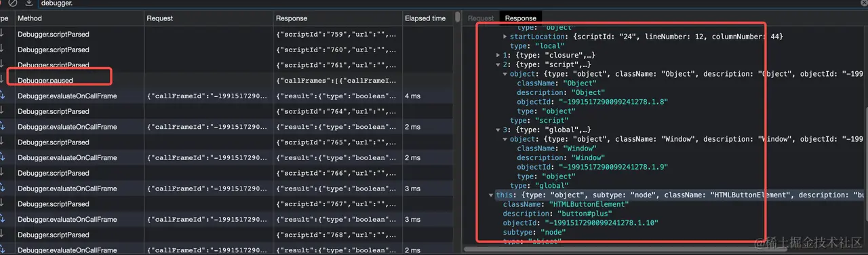Screen dimensions: 868x255
Task: Click the 4 ms elapsed time cell
Action: 427,96
